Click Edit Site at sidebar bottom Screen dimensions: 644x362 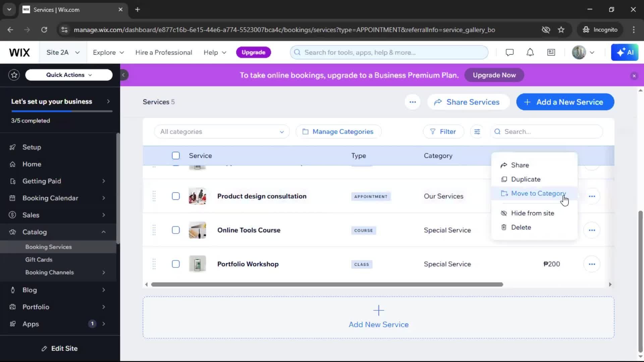coord(60,349)
